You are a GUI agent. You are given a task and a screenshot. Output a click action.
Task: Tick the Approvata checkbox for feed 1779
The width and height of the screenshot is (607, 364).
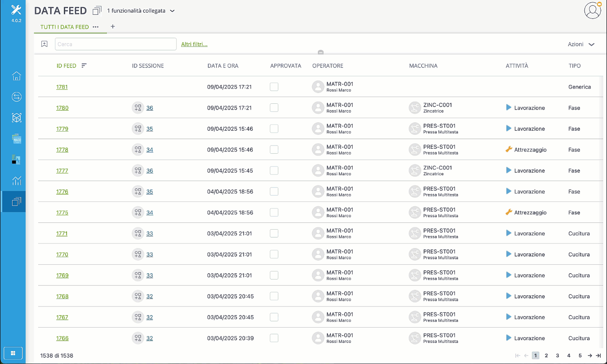point(274,129)
